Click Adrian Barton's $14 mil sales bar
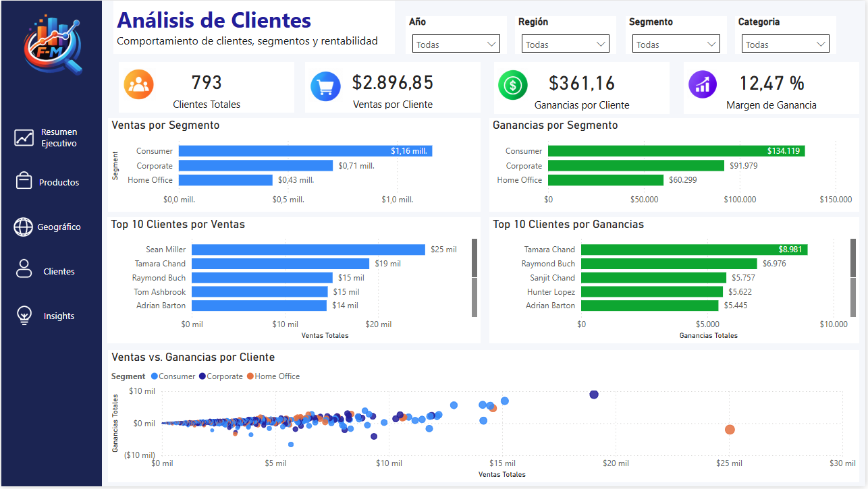The image size is (868, 489). tap(259, 306)
